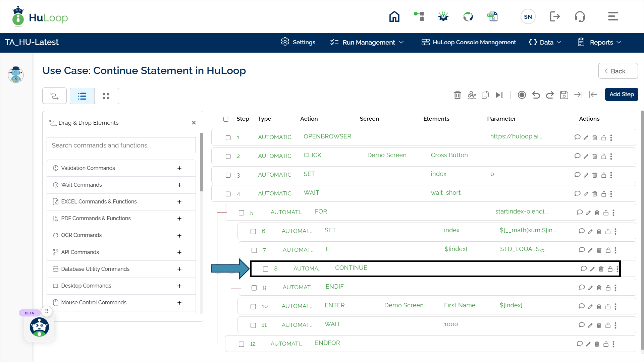Tick the checkbox for step 8 CONTINUE
The width and height of the screenshot is (644, 362).
pyautogui.click(x=266, y=269)
